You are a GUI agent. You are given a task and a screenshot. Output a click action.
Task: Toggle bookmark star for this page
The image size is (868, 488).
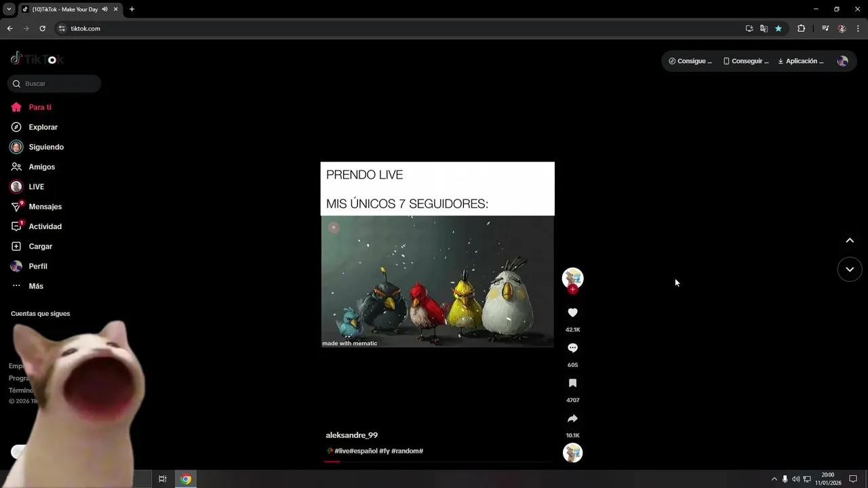point(778,28)
